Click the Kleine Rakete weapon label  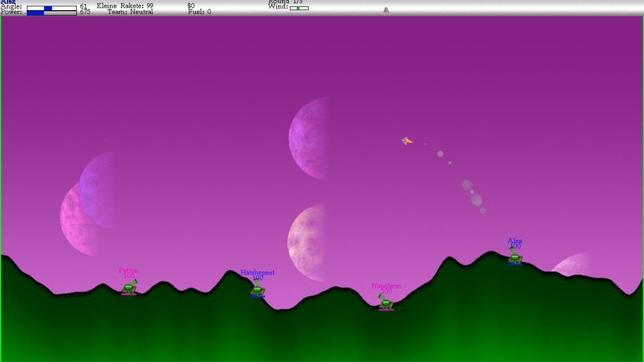pos(125,6)
